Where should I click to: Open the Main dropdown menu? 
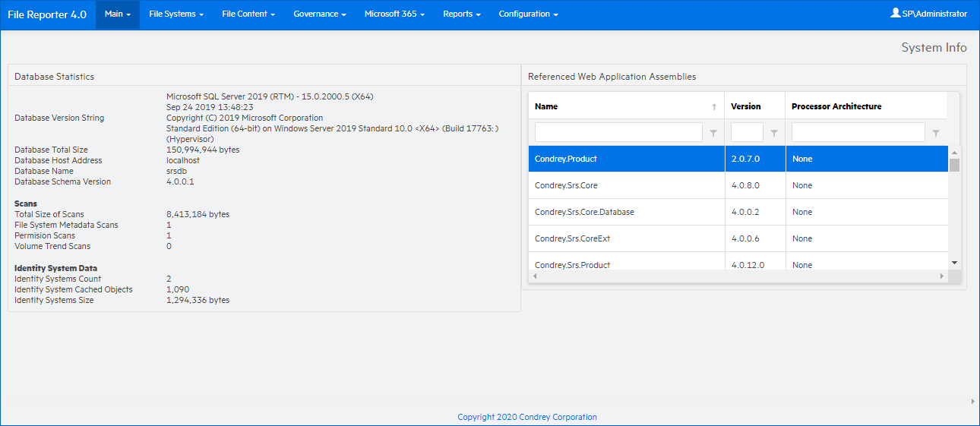(117, 14)
